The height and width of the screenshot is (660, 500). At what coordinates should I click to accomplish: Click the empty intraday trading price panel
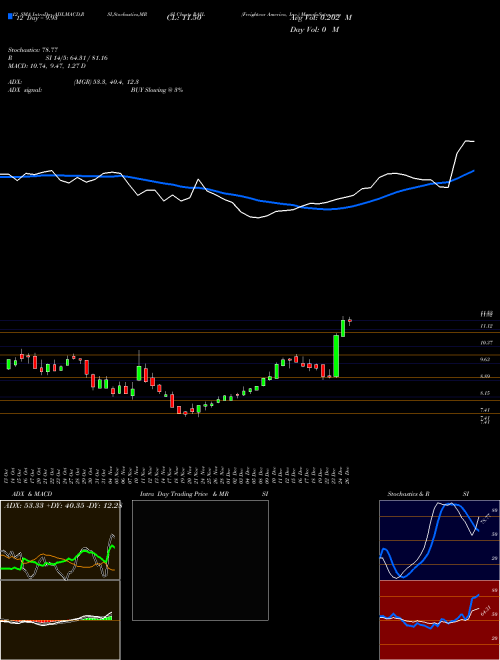coord(200,560)
